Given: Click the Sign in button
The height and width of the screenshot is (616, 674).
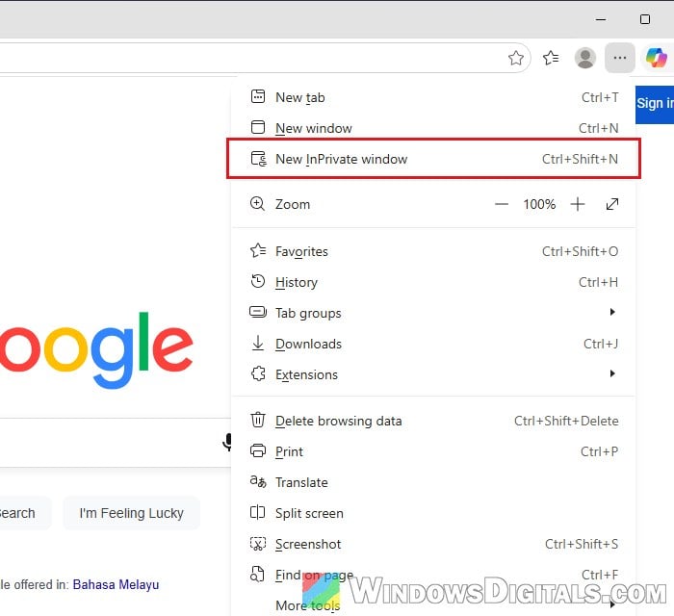Looking at the screenshot, I should [654, 104].
